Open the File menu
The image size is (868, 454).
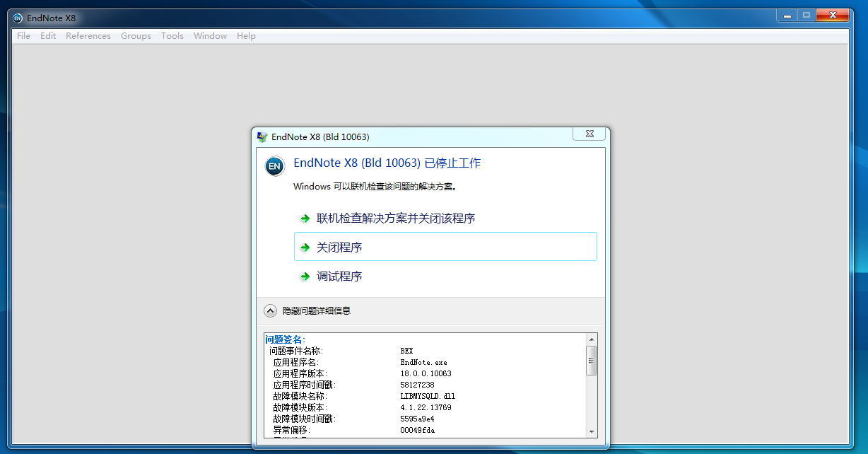(x=23, y=36)
